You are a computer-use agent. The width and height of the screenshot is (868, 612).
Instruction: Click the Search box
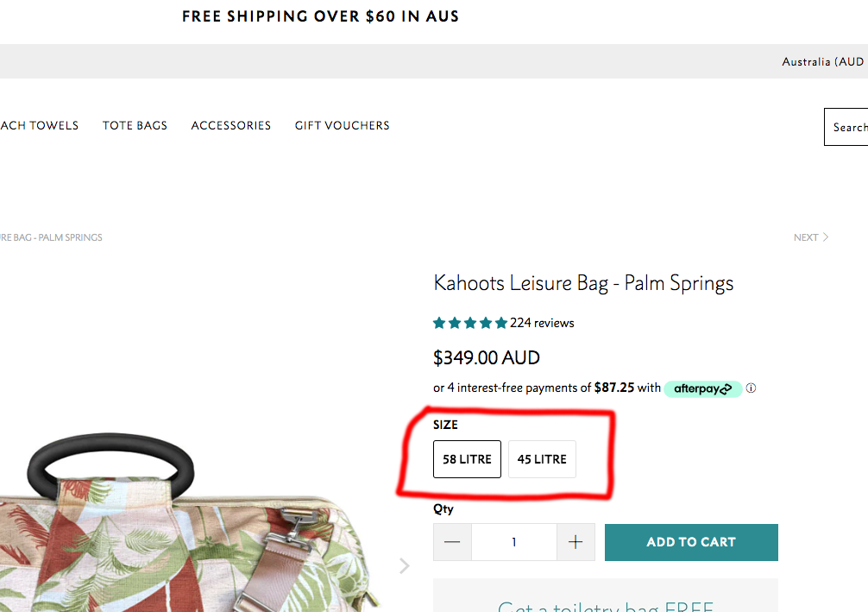click(x=847, y=127)
